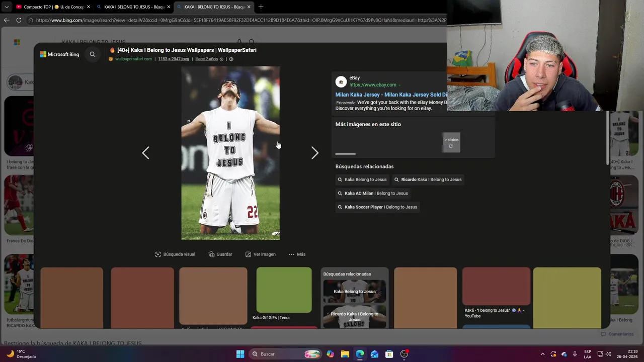644x362 pixels.
Task: Open Copilot from the taskbar
Action: tap(330, 354)
